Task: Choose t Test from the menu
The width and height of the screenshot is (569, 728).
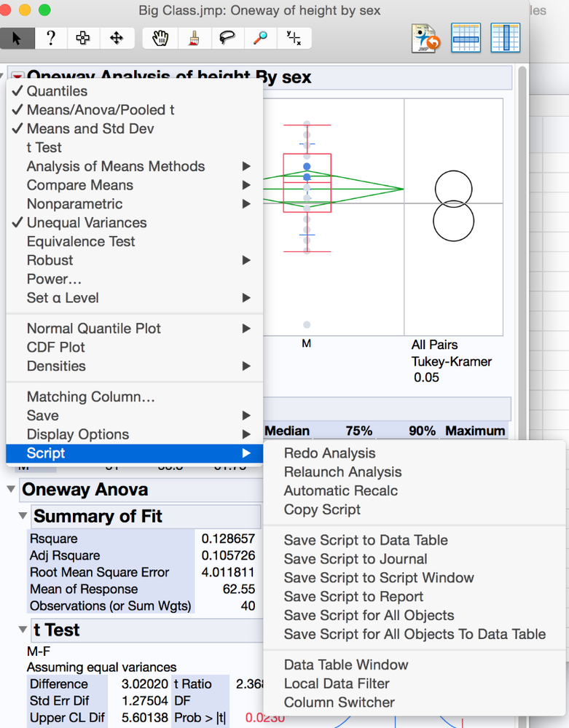Action: 135,147
